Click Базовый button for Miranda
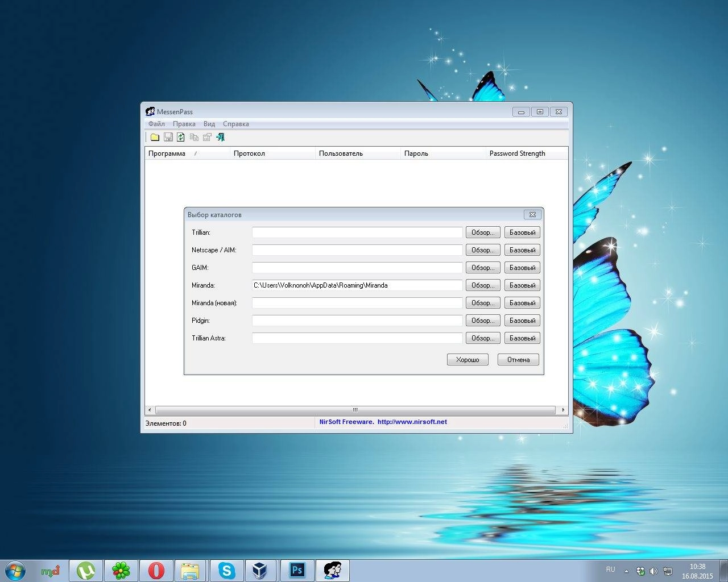This screenshot has width=728, height=582. [x=522, y=285]
